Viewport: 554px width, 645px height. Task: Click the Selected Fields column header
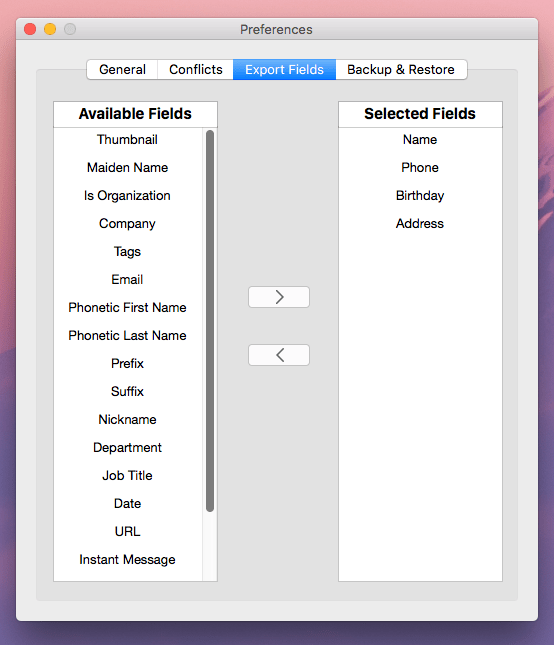tap(420, 114)
